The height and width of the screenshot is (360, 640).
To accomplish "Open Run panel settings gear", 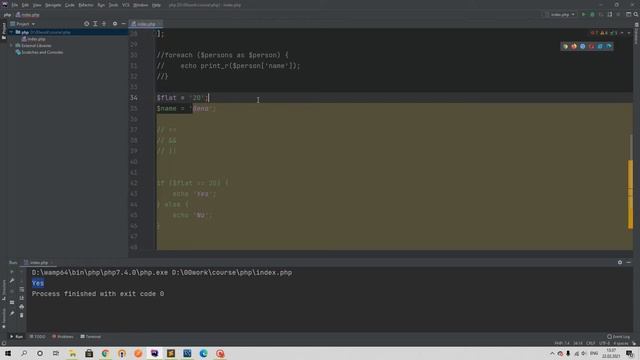I will tap(620, 262).
